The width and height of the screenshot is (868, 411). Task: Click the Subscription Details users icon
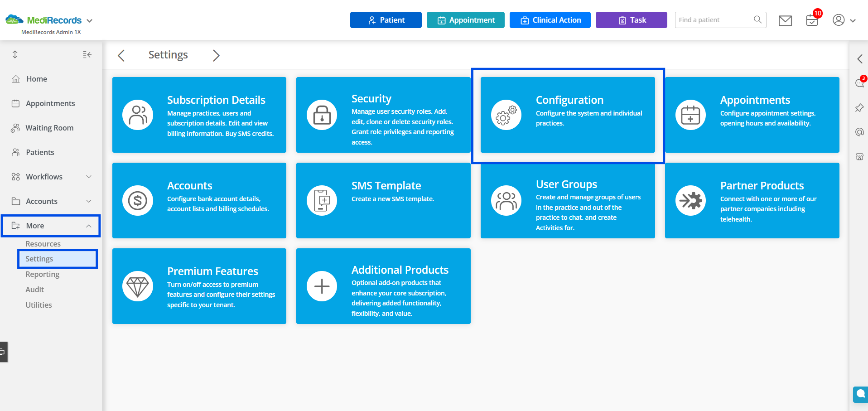pyautogui.click(x=138, y=115)
